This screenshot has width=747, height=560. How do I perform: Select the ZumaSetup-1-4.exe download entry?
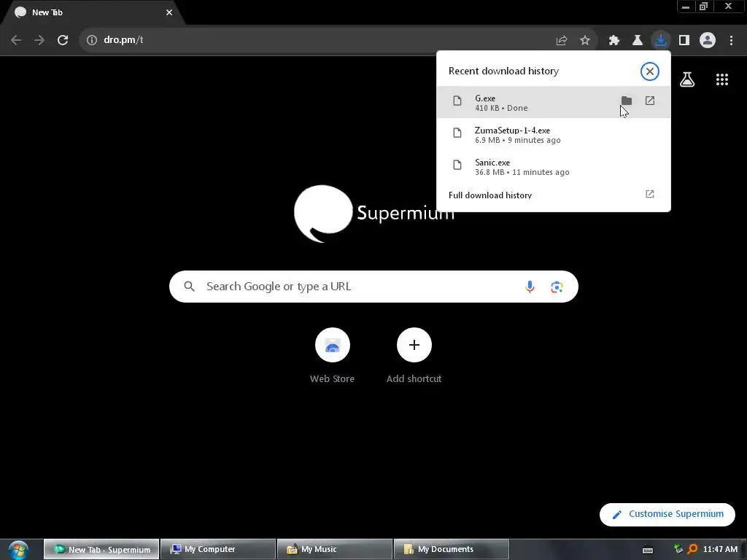(553, 135)
